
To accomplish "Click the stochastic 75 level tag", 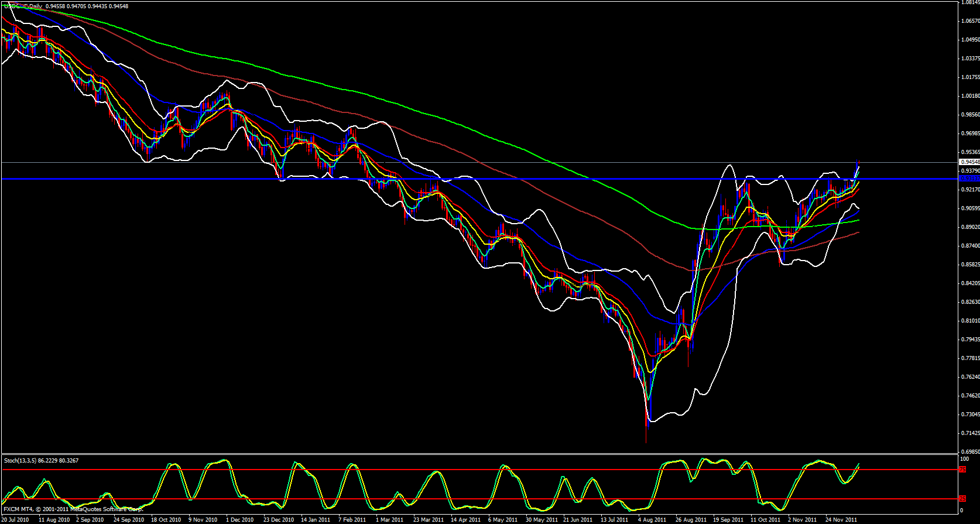I will pyautogui.click(x=962, y=470).
